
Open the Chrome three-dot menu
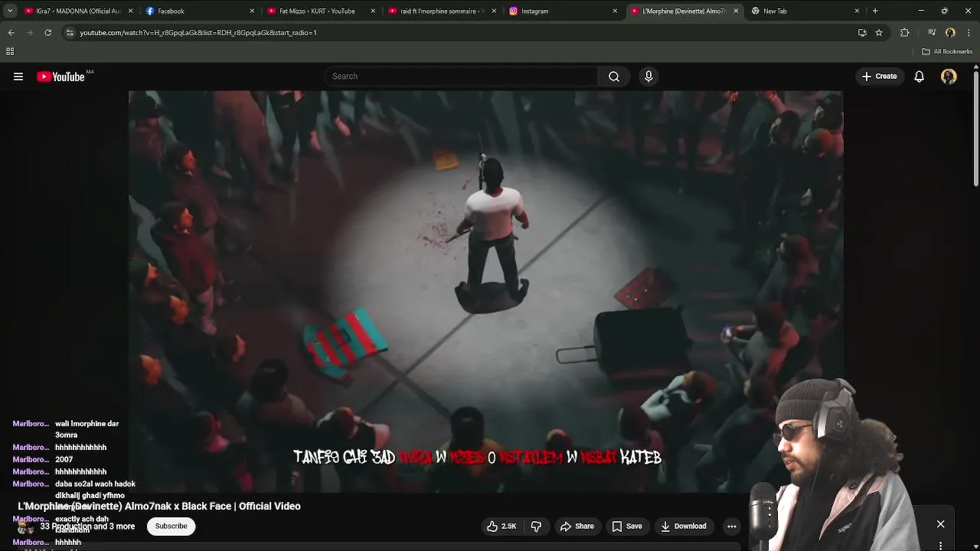point(969,32)
